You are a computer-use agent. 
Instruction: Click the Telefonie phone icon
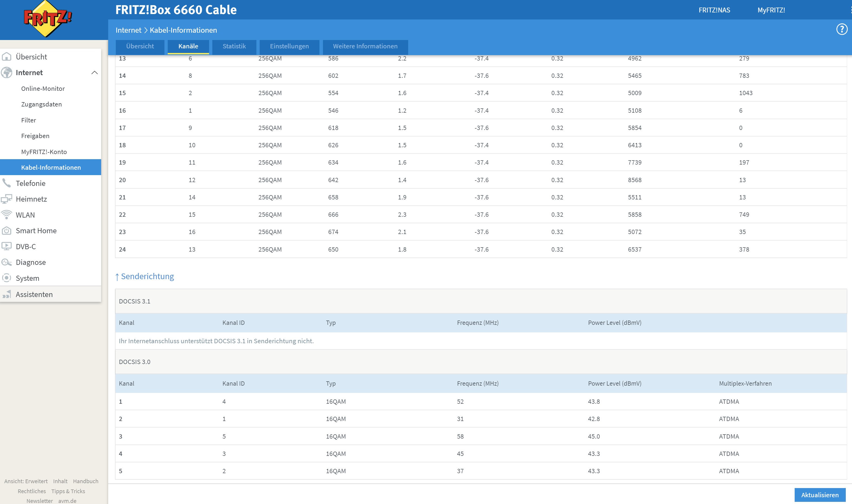tap(6, 183)
